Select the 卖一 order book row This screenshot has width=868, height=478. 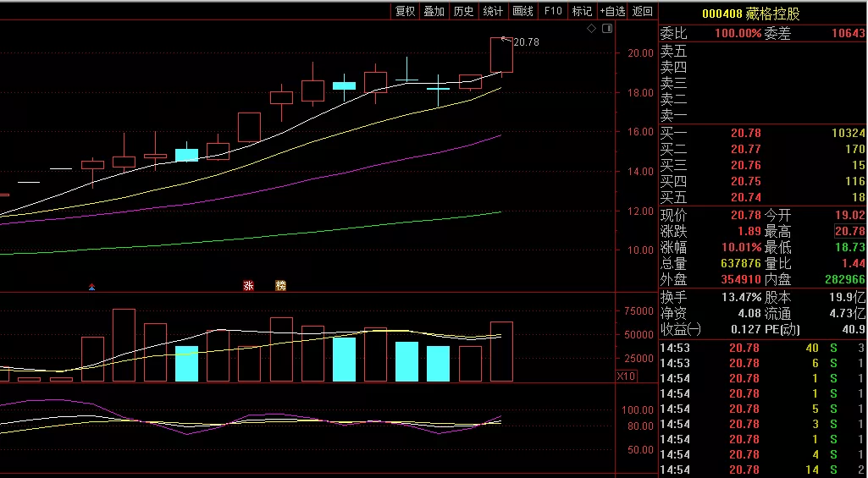[763, 116]
